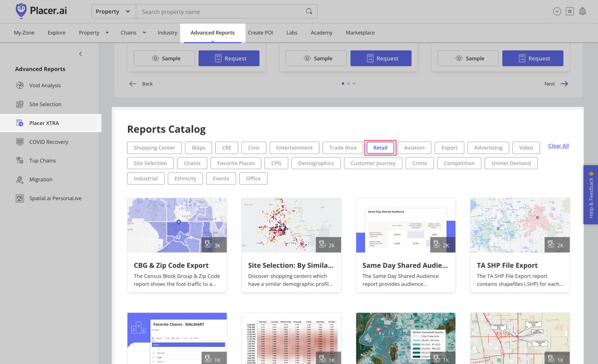Click the first card's Sample button
598x364 pixels.
tap(164, 58)
